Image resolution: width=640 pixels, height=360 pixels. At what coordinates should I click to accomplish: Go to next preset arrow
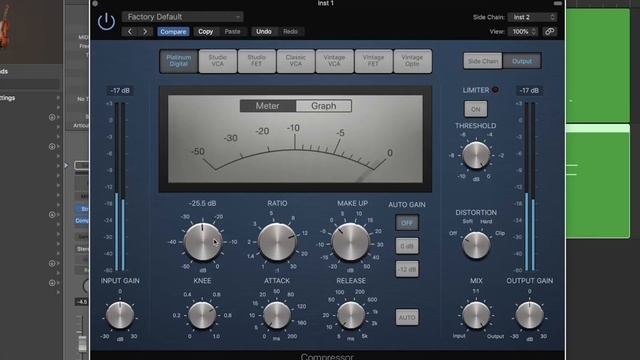145,31
